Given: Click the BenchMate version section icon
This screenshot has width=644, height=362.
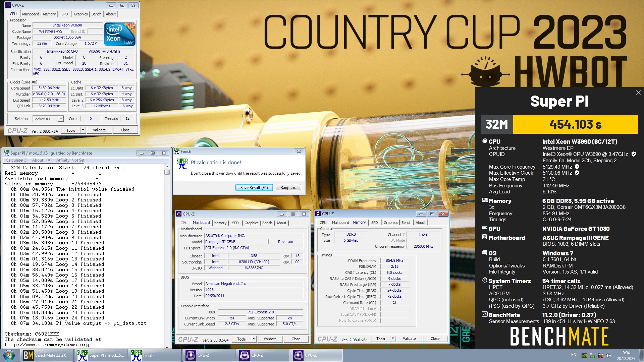Looking at the screenshot, I should coord(484,314).
